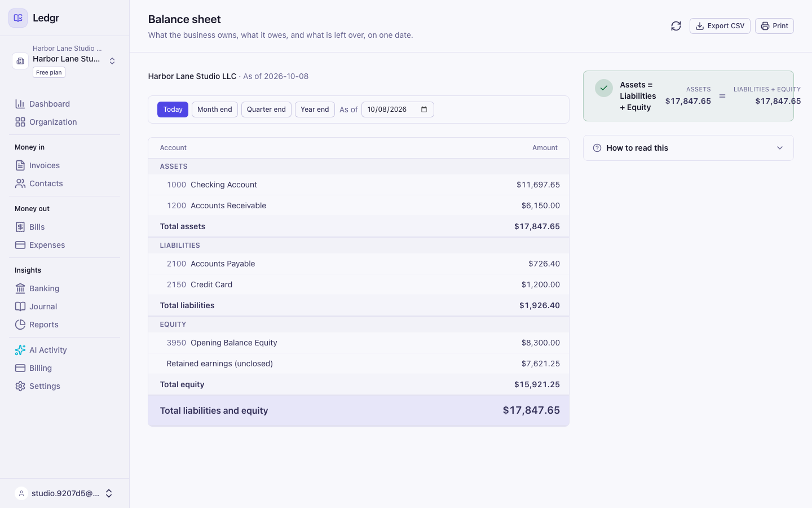Click the Expenses card icon

click(20, 245)
